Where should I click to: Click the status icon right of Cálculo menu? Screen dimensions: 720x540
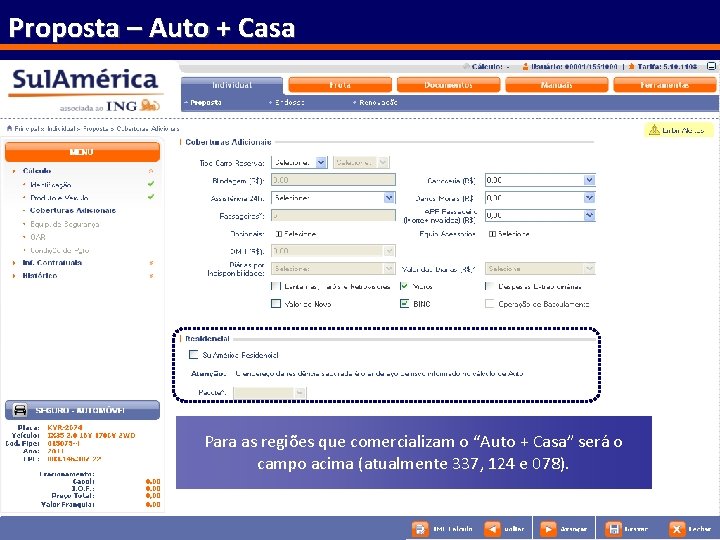click(x=151, y=171)
